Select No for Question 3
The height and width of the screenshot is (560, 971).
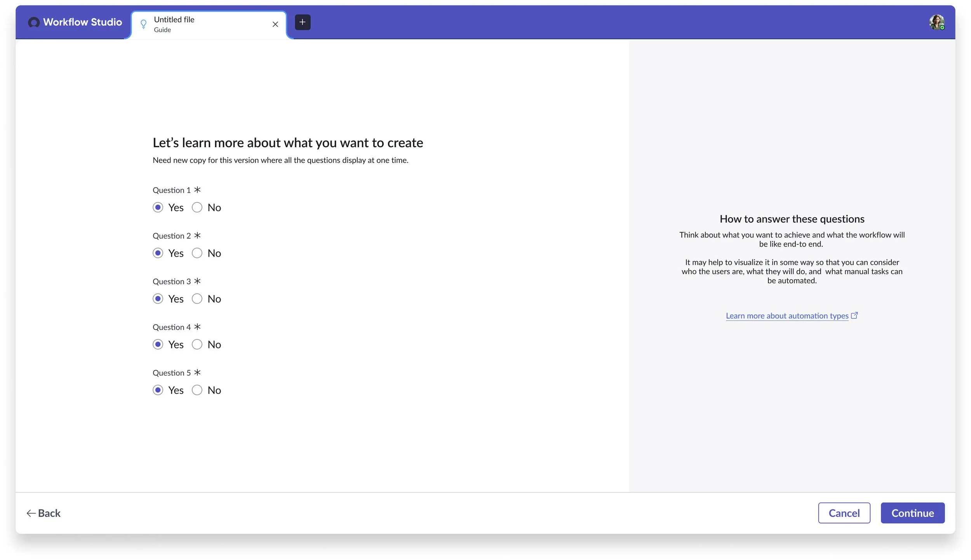click(197, 298)
